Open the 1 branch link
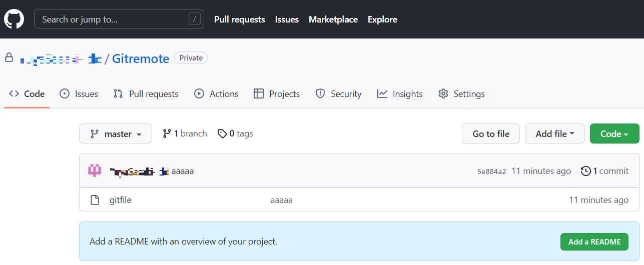Viewport: 644px width, 265px height. 185,133
